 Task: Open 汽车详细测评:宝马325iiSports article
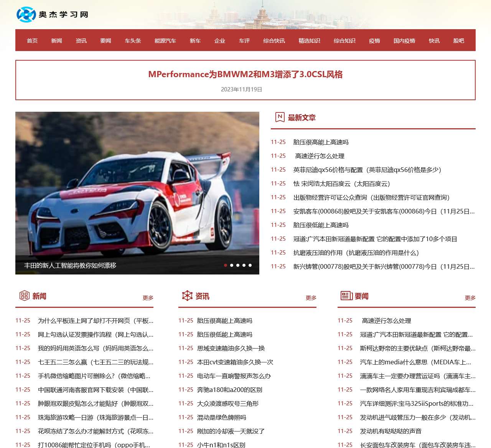(417, 403)
